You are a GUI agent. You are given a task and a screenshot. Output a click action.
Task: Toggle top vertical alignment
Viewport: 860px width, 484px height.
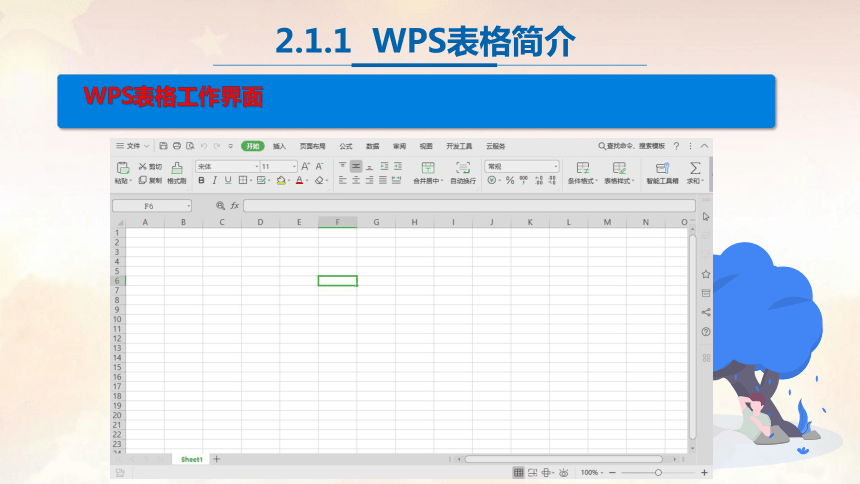pos(342,166)
